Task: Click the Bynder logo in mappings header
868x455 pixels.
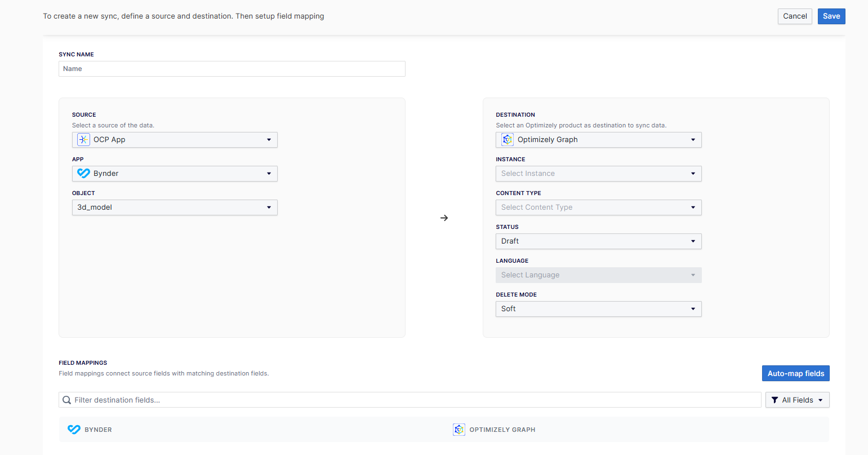Action: 74,430
